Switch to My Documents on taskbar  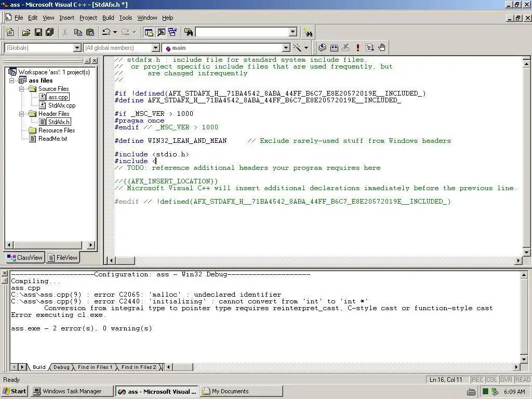[241, 391]
